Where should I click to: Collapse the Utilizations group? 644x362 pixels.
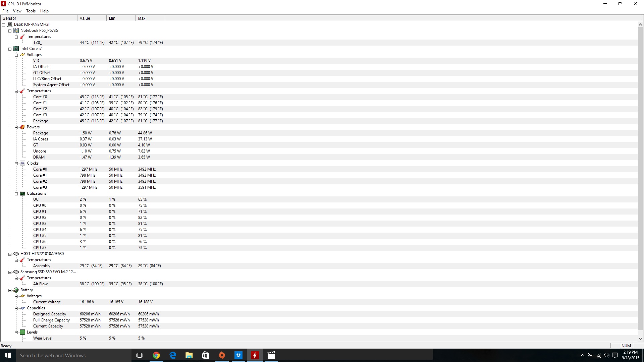tap(16, 194)
